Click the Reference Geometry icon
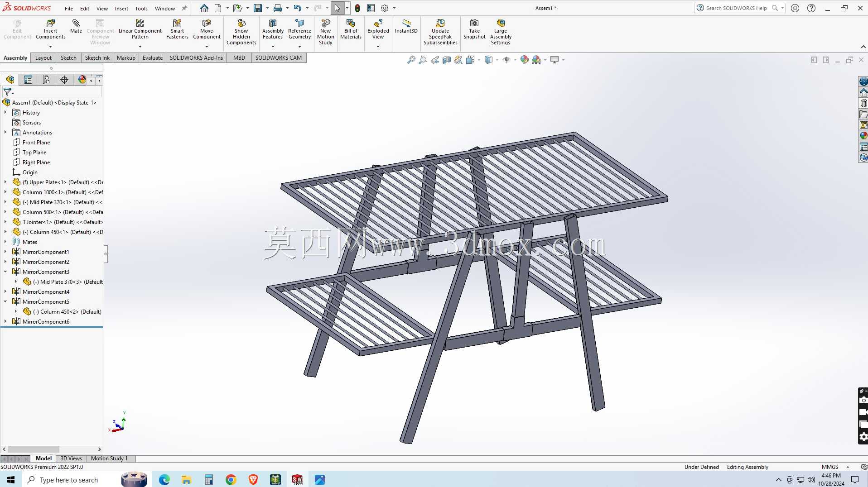This screenshot has height=487, width=868. tap(299, 29)
